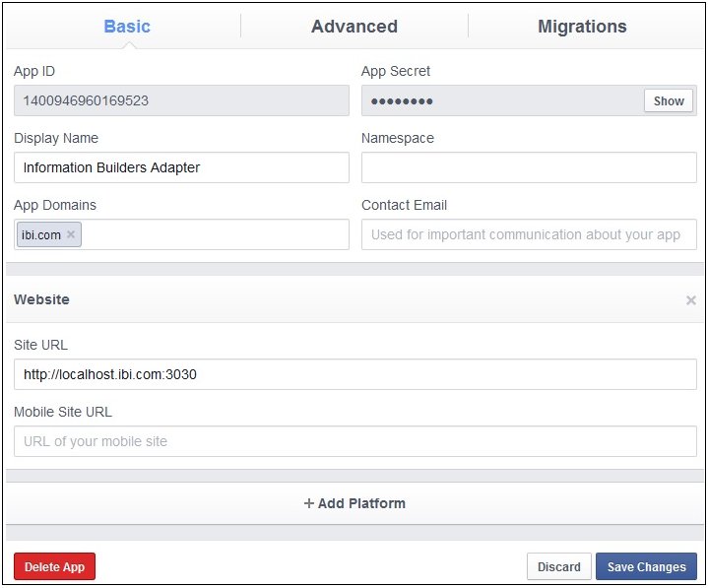Click the Display Name label
708x588 pixels.
(x=56, y=138)
